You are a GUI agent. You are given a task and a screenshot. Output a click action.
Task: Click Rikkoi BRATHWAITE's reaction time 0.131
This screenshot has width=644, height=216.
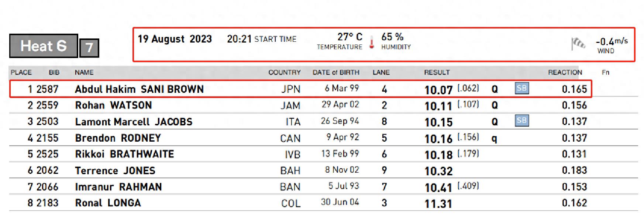(574, 154)
